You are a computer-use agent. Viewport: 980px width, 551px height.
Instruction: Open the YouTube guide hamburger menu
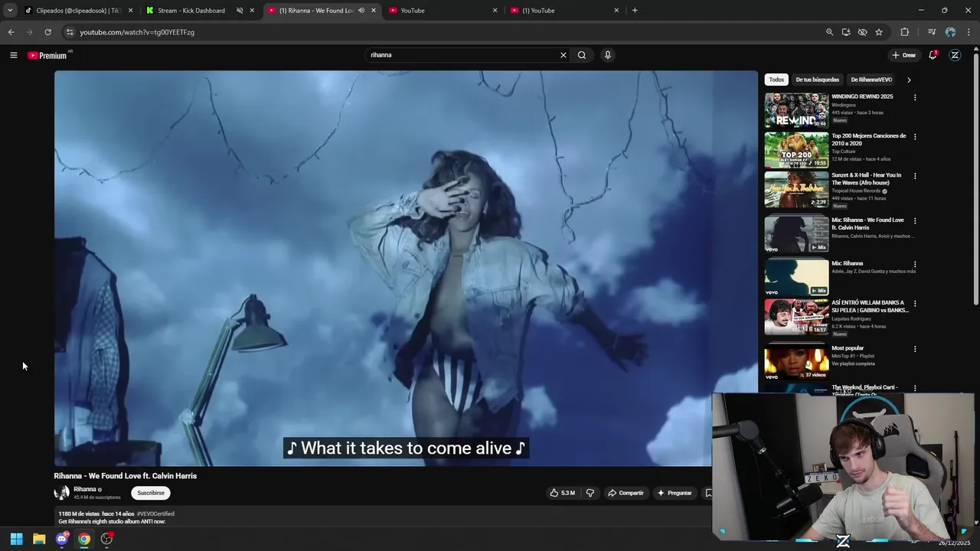pyautogui.click(x=13, y=55)
